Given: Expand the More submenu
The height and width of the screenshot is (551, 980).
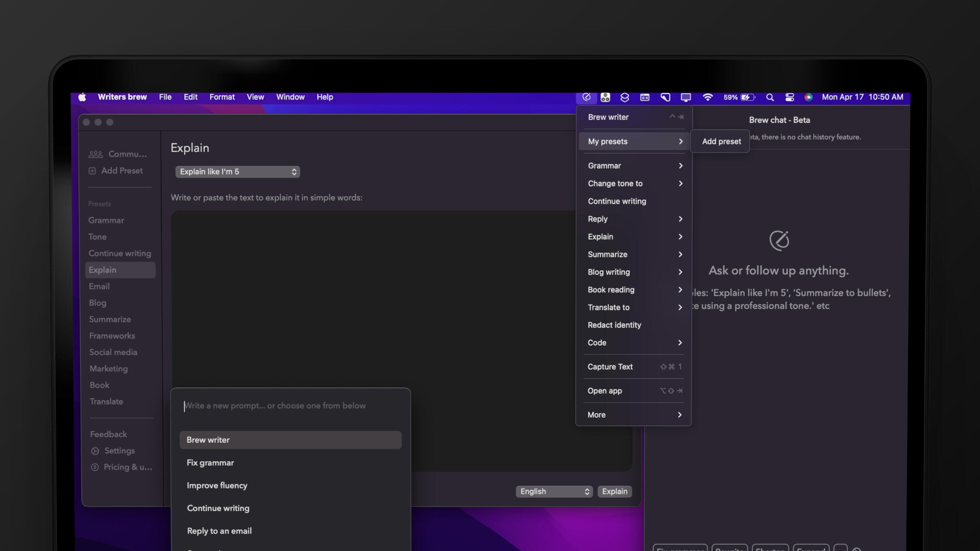Looking at the screenshot, I should (634, 415).
